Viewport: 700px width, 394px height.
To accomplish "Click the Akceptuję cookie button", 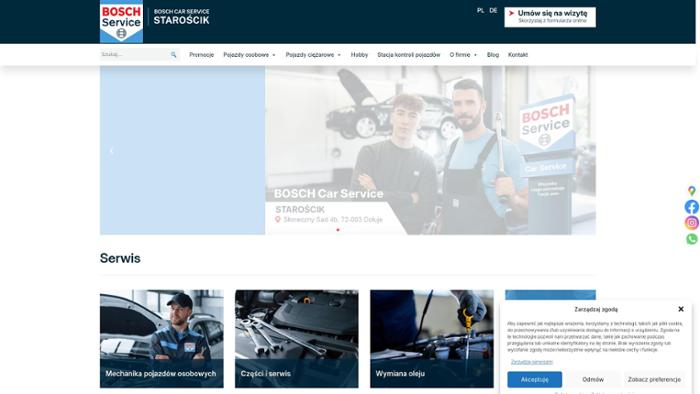I will [x=534, y=379].
